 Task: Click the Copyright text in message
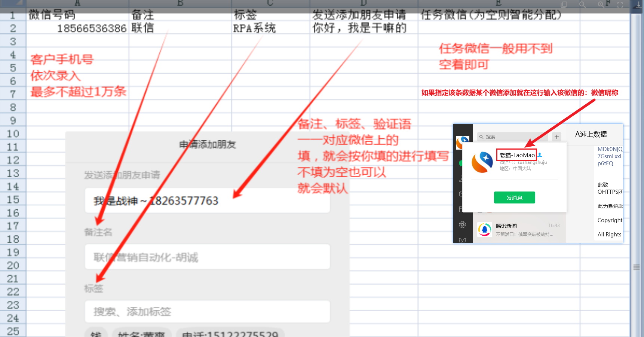click(x=610, y=220)
